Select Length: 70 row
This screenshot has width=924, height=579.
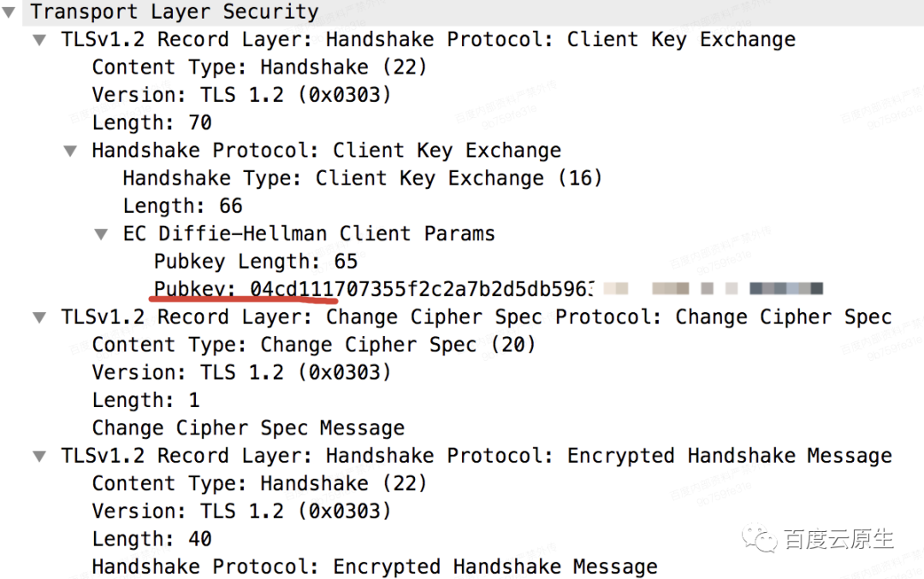pos(152,122)
